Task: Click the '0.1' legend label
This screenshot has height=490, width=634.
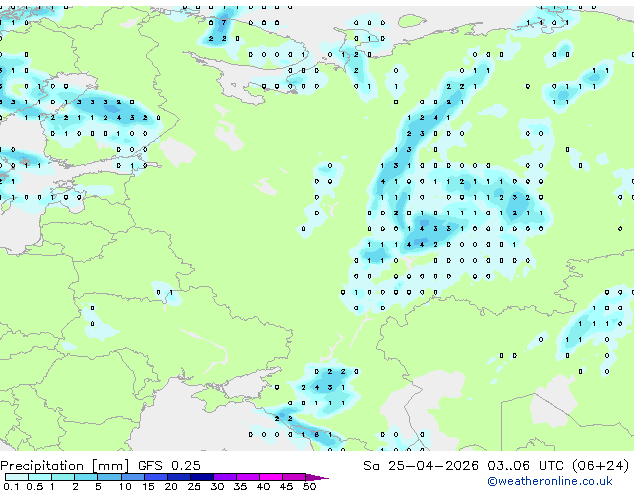Action: pyautogui.click(x=11, y=486)
